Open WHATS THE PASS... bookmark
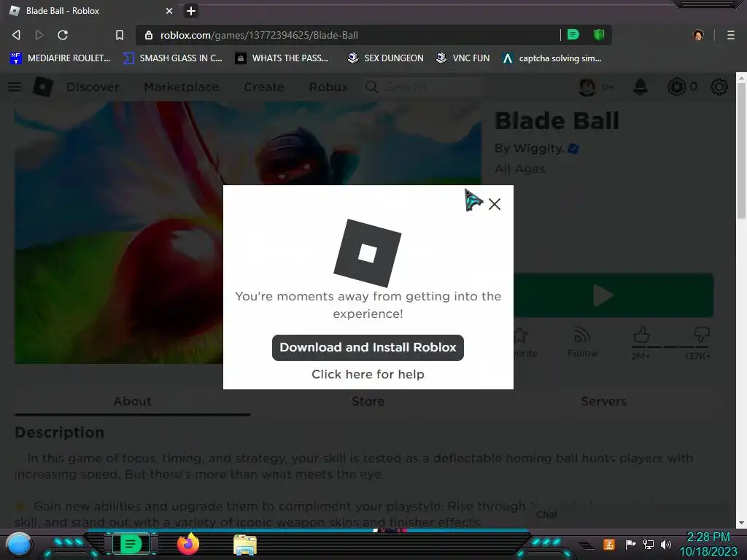The image size is (747, 560). [282, 58]
